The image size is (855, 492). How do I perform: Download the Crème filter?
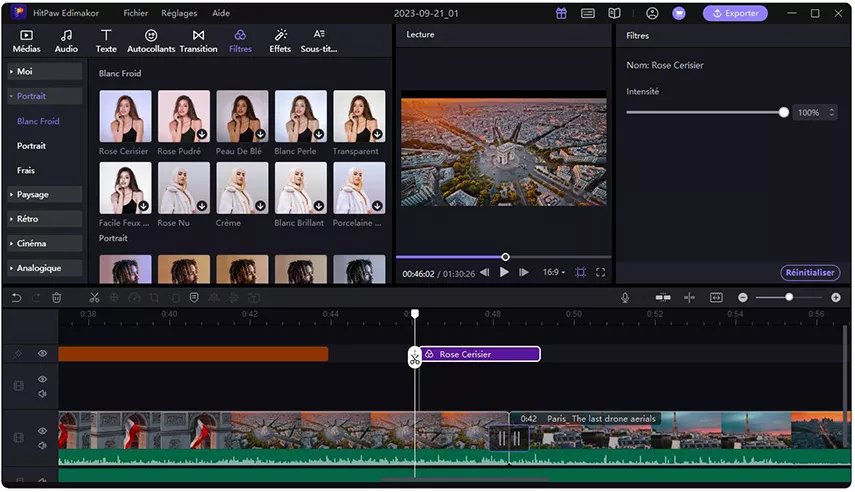coord(260,206)
